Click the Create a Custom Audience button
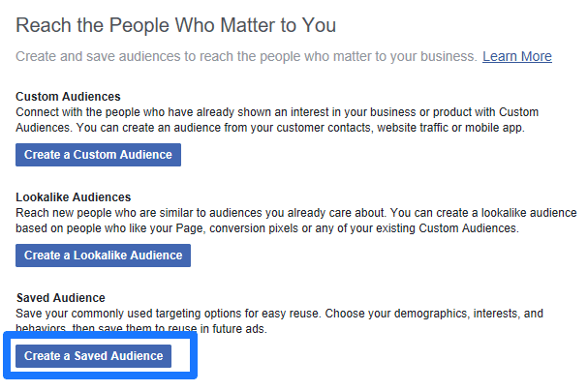 [x=98, y=155]
